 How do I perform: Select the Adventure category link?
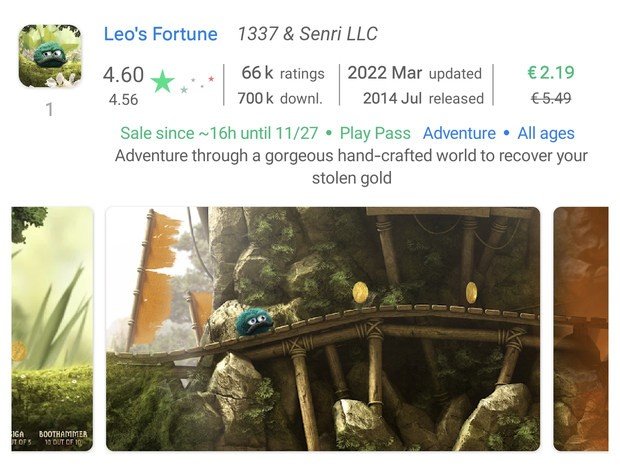pyautogui.click(x=459, y=133)
